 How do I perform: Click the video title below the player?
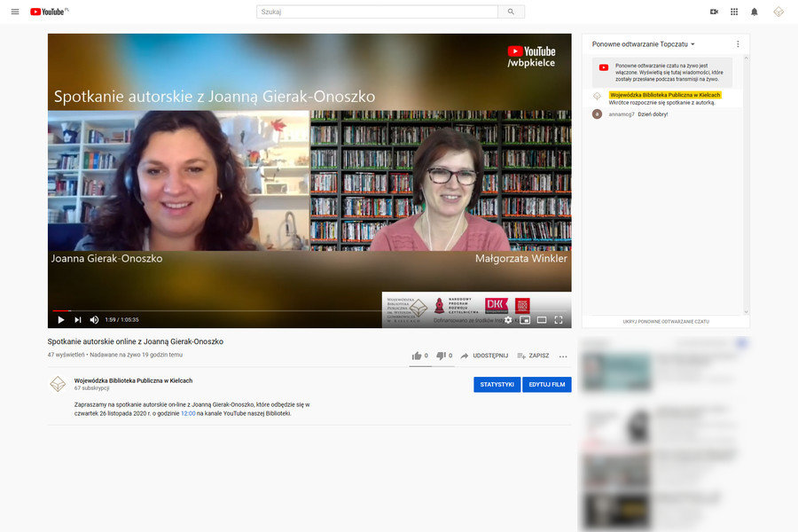point(136,341)
